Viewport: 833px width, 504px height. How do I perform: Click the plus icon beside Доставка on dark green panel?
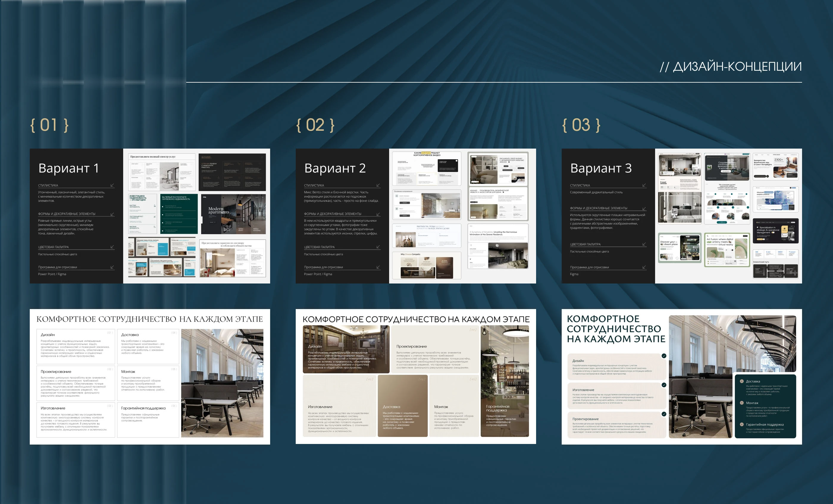coord(742,381)
